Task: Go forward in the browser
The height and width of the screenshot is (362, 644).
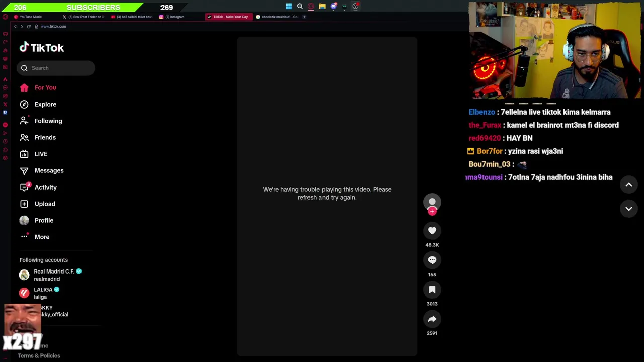Action: (22, 26)
